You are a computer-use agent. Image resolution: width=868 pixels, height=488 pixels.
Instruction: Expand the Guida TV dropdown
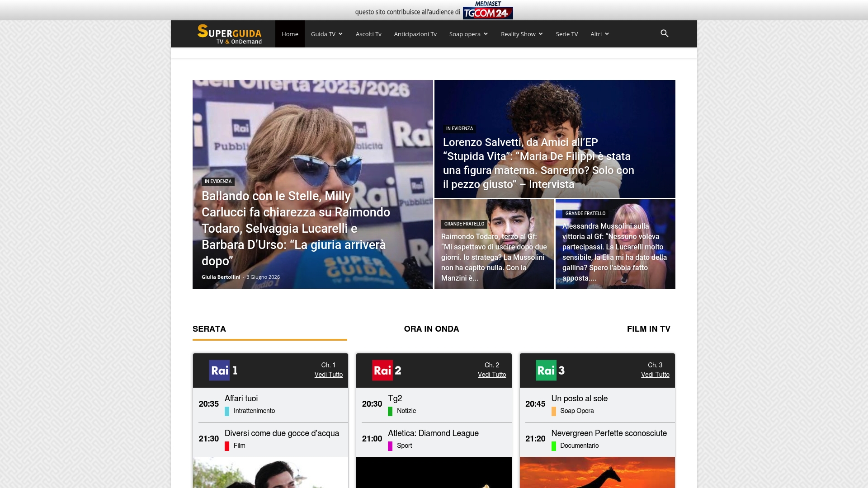point(326,34)
